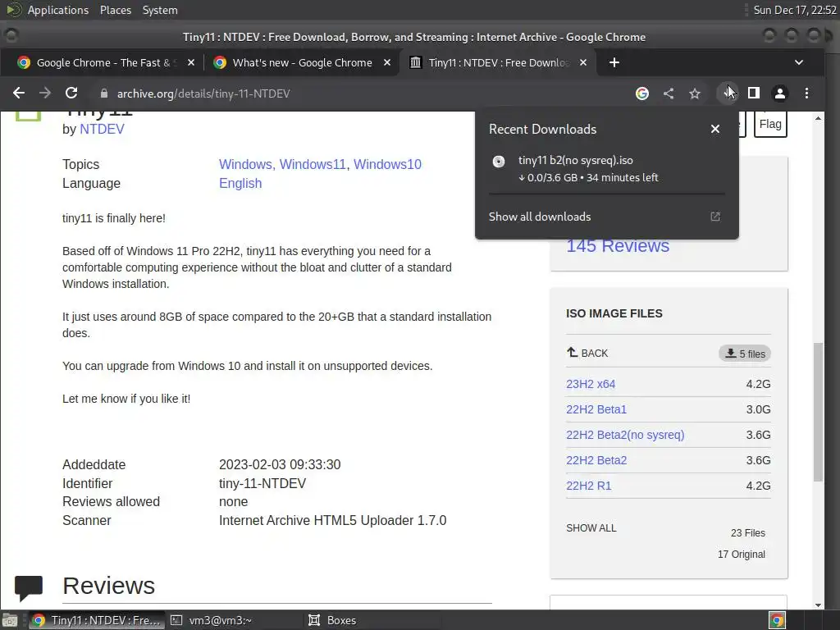The image size is (840, 630).
Task: Open the Google icon in address bar
Action: (x=641, y=94)
